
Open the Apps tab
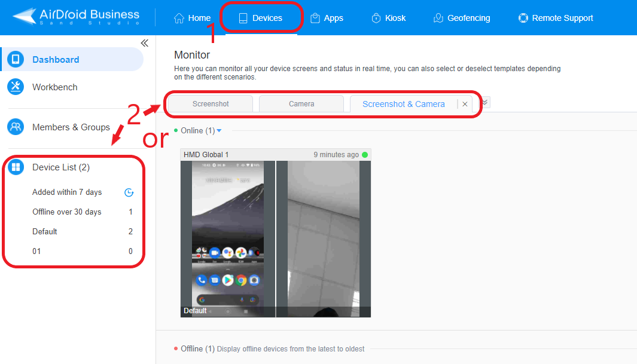[x=327, y=18]
